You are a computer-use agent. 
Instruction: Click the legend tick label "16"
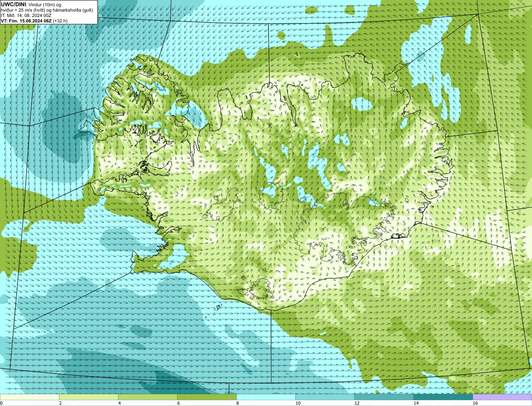click(x=475, y=403)
